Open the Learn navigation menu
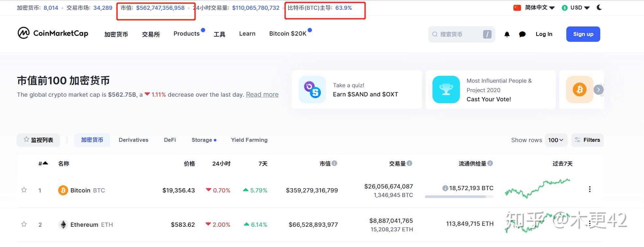 [247, 34]
